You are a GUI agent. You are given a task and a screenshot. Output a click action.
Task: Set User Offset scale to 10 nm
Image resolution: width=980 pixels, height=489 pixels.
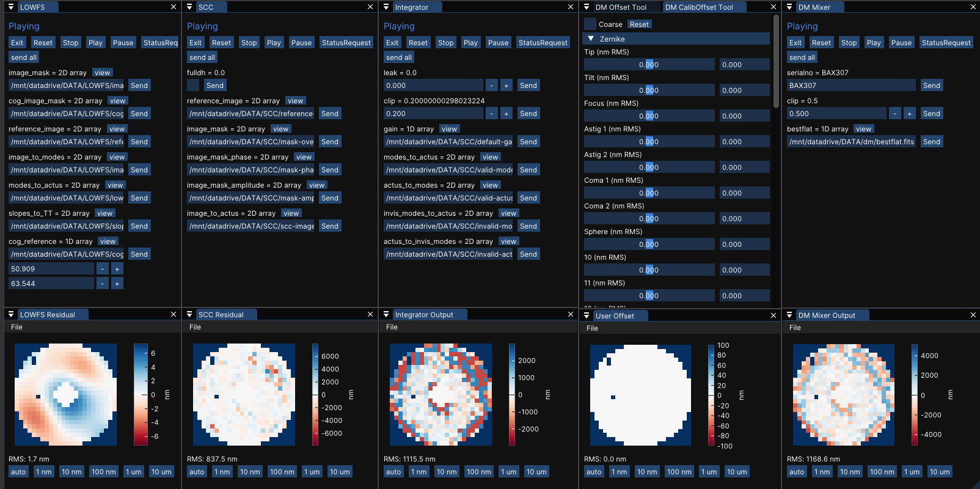pos(647,472)
